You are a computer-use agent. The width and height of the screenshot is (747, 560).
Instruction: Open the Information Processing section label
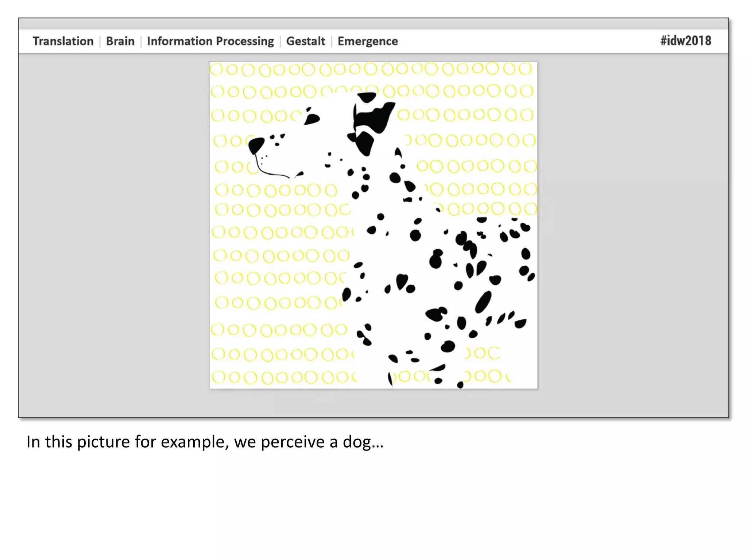210,42
